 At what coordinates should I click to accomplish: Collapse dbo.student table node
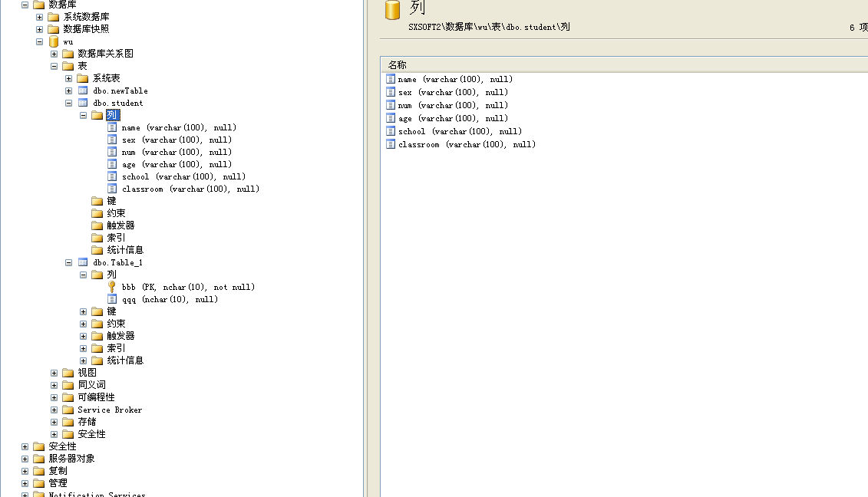(68, 103)
